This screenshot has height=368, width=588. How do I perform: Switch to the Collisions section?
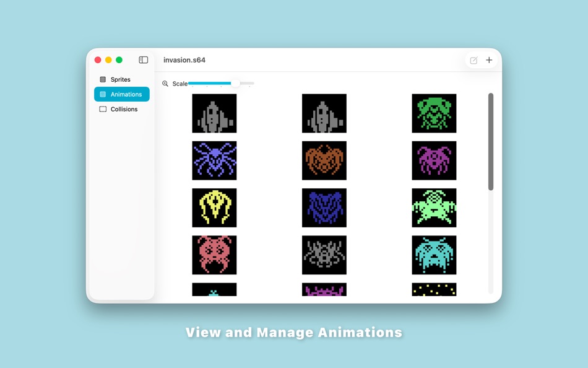(x=121, y=109)
